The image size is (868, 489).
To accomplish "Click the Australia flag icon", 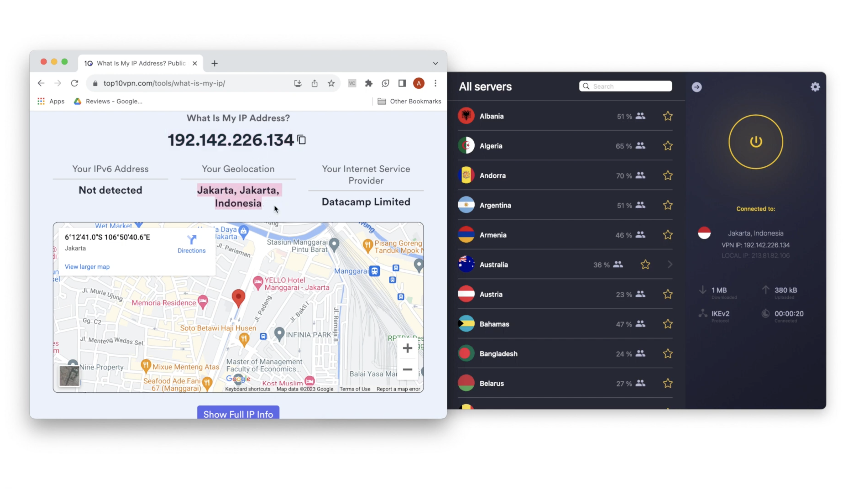I will 467,264.
